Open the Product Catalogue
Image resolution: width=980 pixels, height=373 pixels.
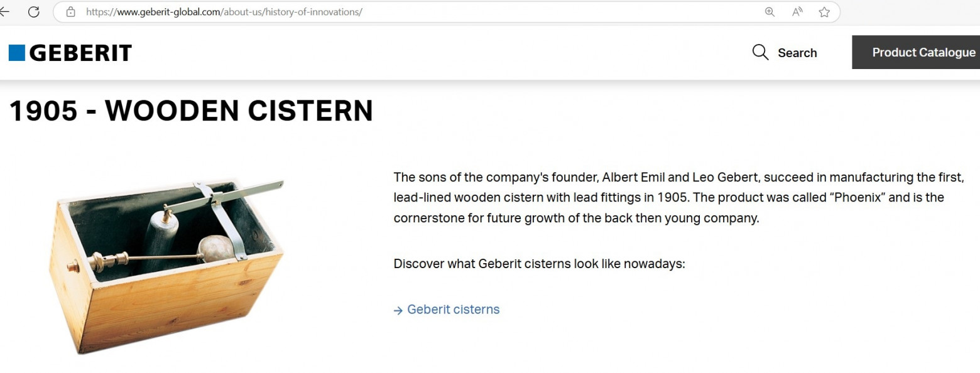coord(923,52)
